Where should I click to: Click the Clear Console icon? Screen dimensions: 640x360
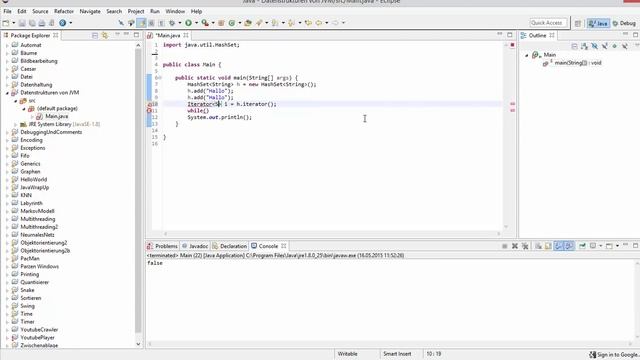(538, 246)
